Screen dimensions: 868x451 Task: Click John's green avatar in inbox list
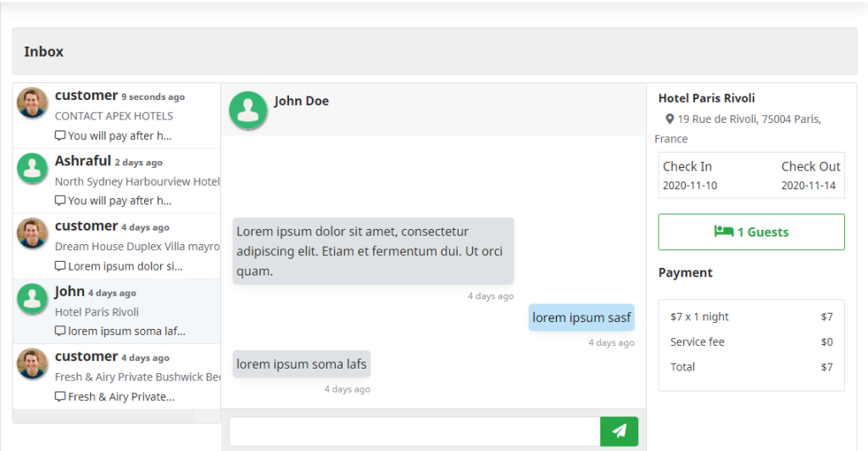(x=32, y=298)
